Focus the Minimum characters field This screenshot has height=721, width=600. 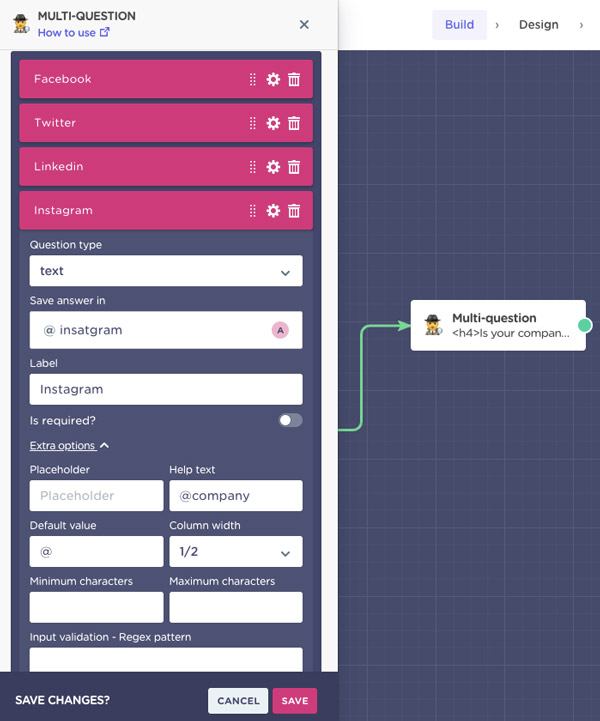[x=96, y=607]
